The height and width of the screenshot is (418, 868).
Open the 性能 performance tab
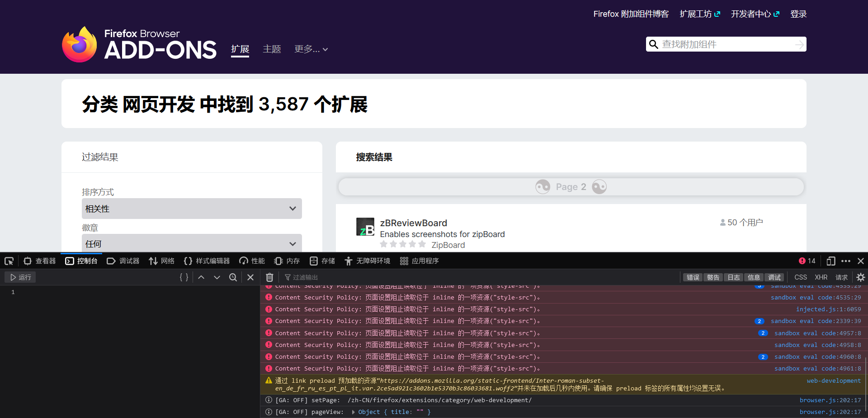[252, 261]
